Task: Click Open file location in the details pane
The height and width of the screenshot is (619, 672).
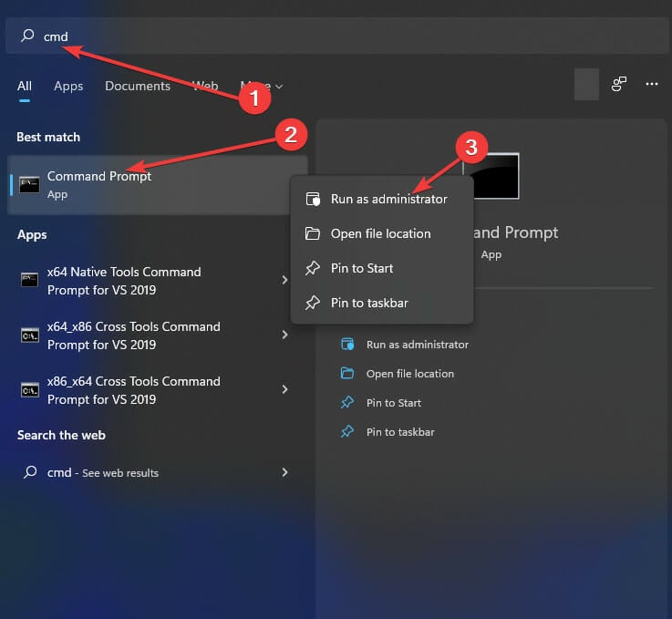Action: pos(409,374)
